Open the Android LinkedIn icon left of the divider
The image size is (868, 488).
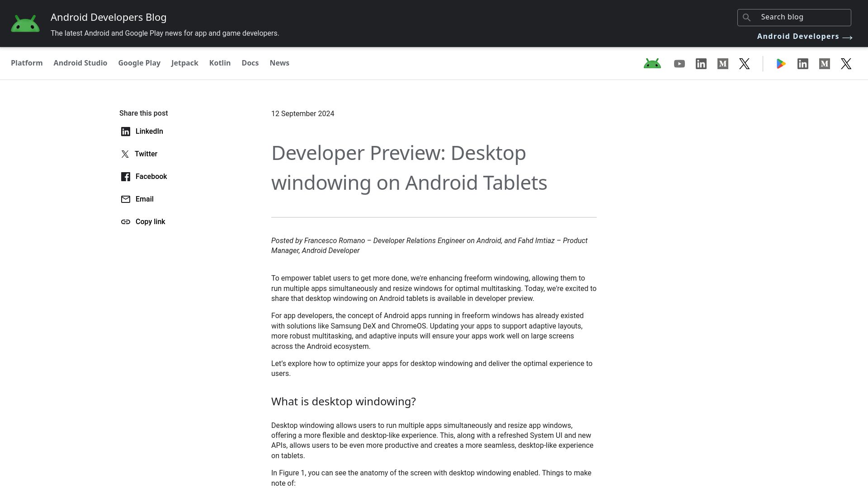701,64
